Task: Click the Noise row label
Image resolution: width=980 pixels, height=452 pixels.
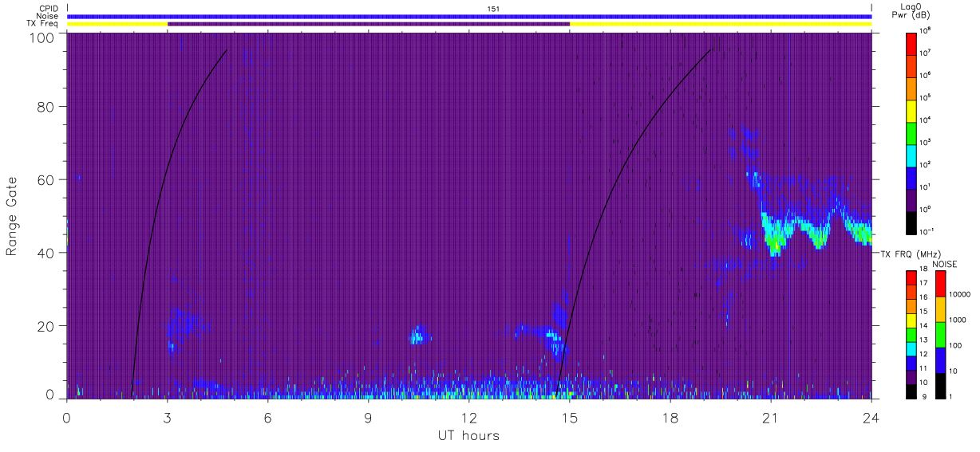Action: pyautogui.click(x=46, y=16)
